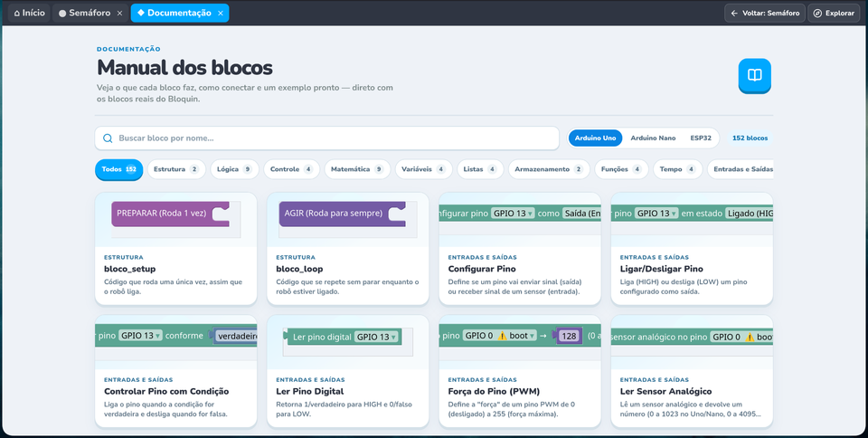Screen dimensions: 868x438
Task: Open Ligado (HIGH) dropdown in Ligar/Desligar preview
Action: click(x=750, y=214)
